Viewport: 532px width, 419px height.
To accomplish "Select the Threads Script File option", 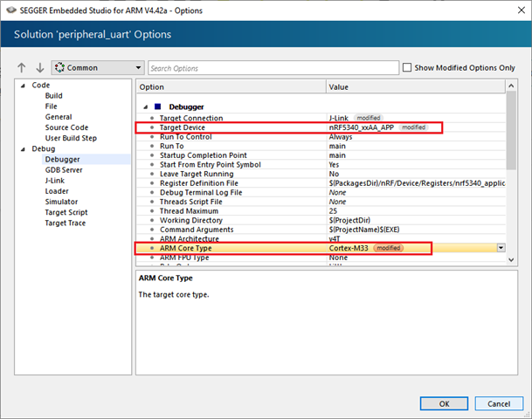I will (321, 202).
